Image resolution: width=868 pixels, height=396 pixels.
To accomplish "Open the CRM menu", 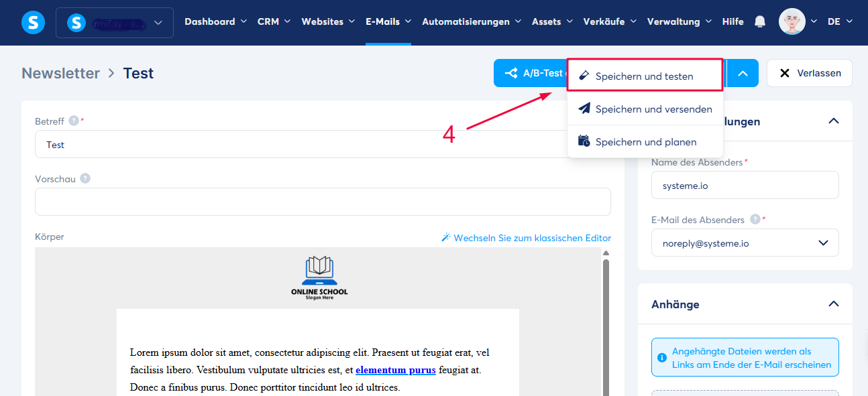I will pyautogui.click(x=274, y=21).
